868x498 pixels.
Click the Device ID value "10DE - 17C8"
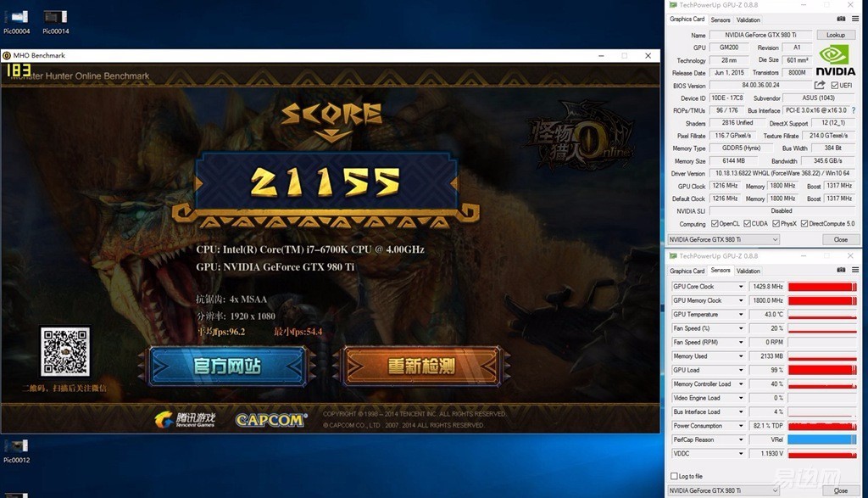click(x=727, y=98)
